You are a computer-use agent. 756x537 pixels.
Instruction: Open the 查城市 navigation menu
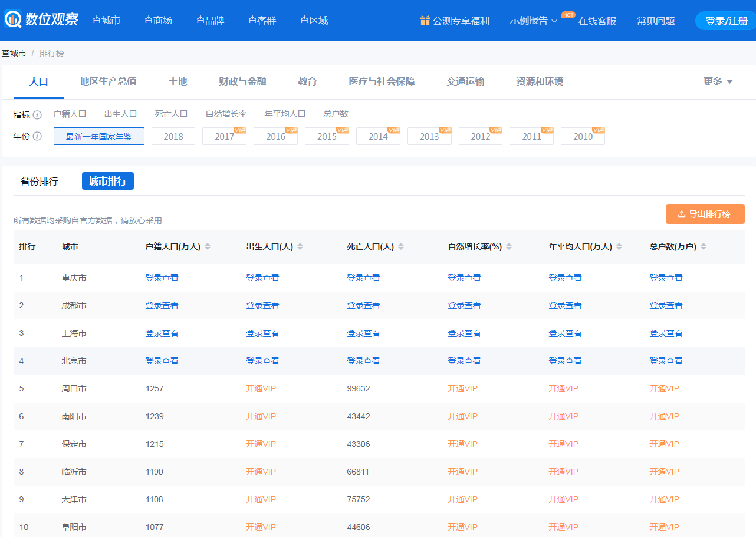(106, 20)
